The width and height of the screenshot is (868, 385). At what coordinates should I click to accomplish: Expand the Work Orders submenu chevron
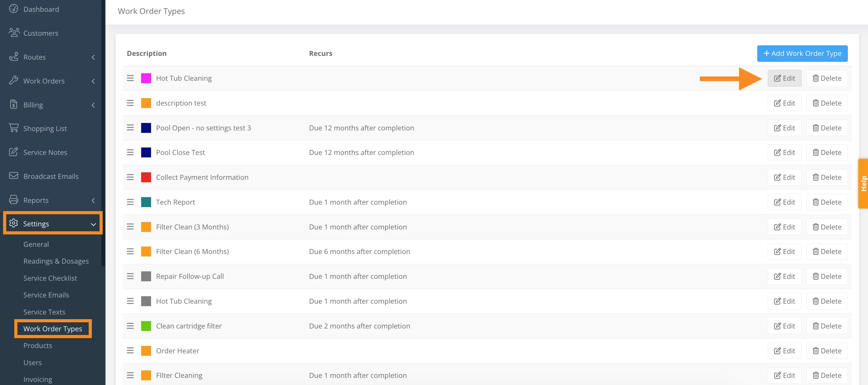[x=93, y=81]
